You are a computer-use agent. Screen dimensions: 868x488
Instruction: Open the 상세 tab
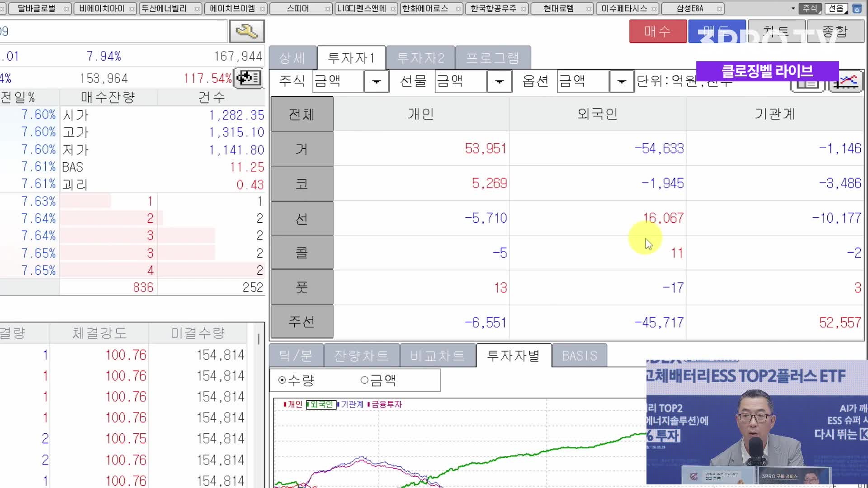click(292, 58)
